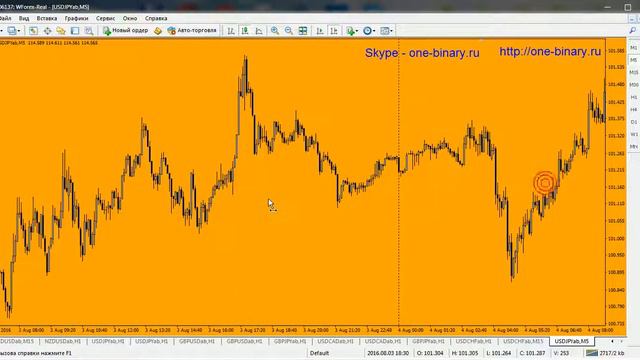The height and width of the screenshot is (360, 640).
Task: Click the Templates toolbar icon
Action: tap(384, 31)
